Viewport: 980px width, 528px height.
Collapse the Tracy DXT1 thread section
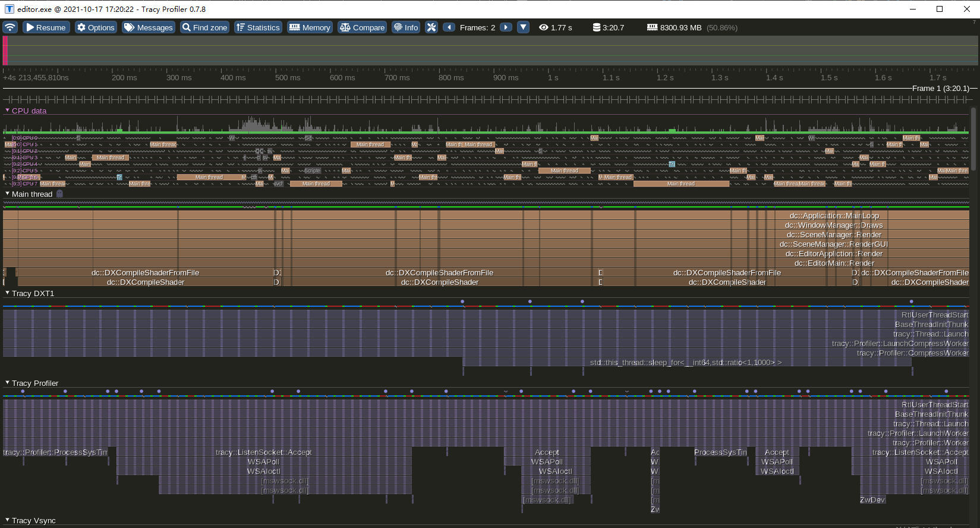tap(7, 293)
